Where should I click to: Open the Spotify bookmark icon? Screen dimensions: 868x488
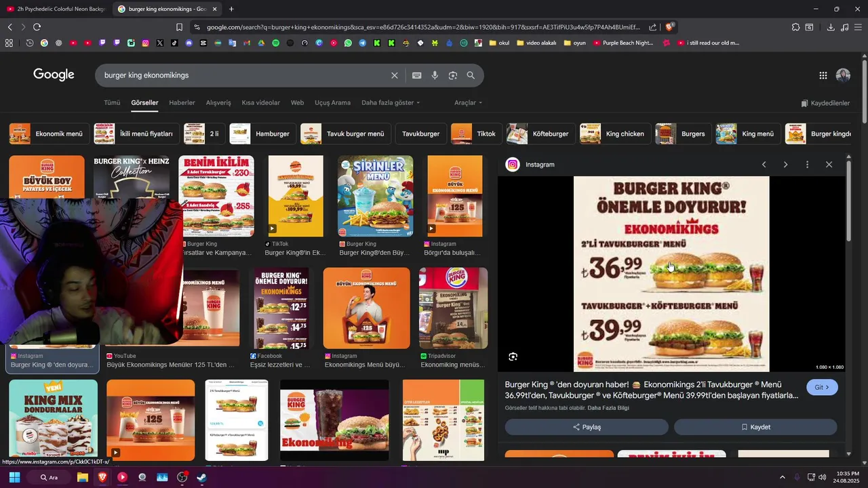tap(275, 43)
